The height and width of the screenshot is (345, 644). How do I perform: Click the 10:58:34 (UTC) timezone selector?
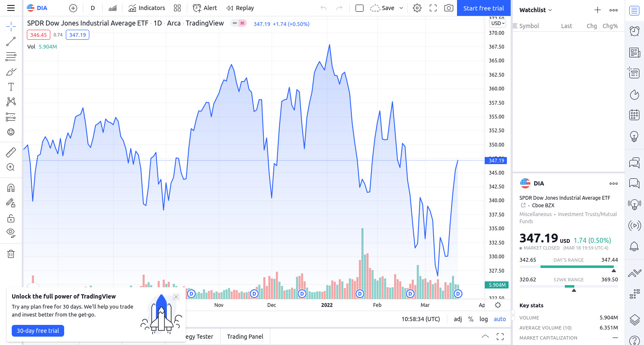(x=421, y=319)
